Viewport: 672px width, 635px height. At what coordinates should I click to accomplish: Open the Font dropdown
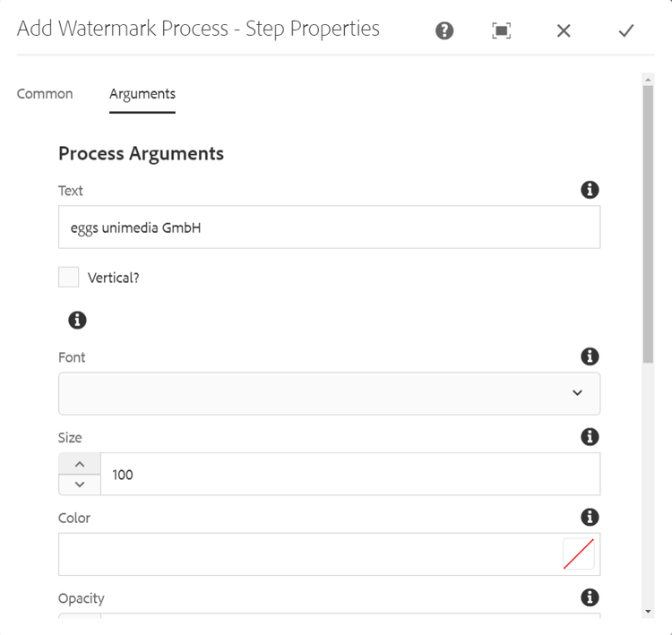[329, 393]
